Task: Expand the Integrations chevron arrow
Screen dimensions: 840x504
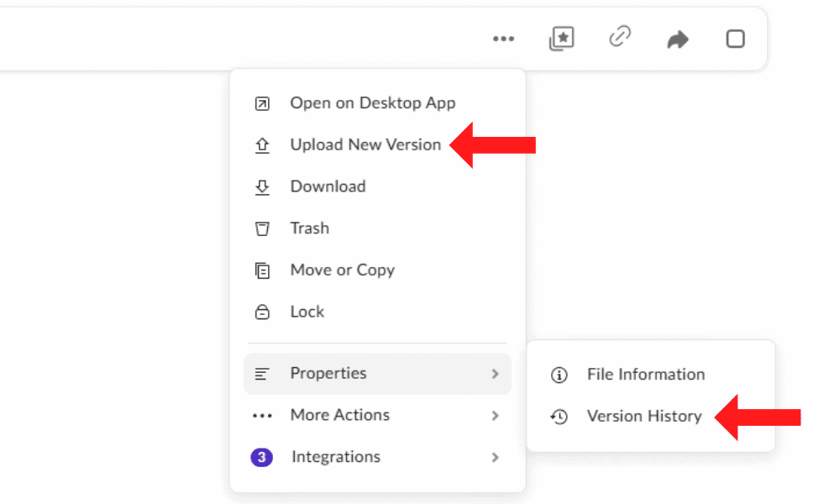Action: pos(495,458)
